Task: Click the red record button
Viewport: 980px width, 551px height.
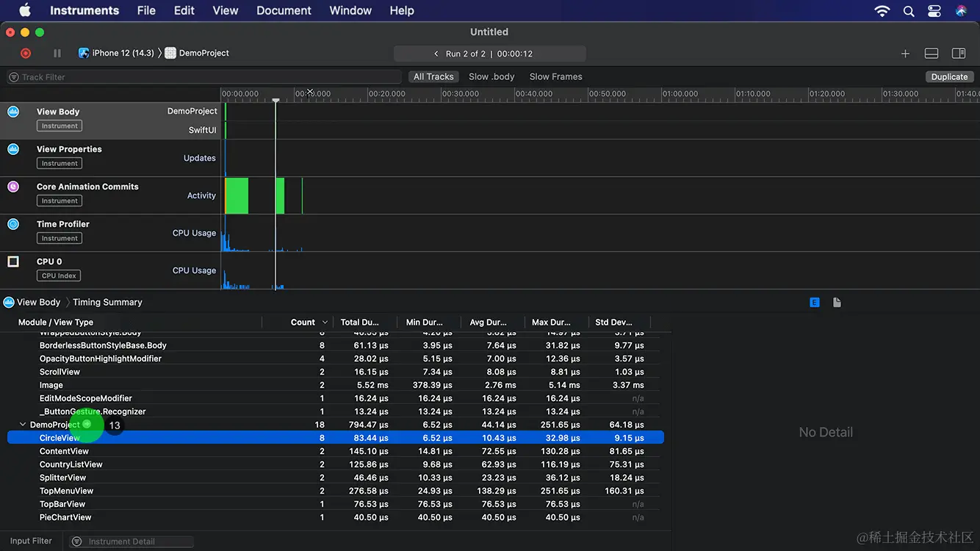Action: click(26, 53)
